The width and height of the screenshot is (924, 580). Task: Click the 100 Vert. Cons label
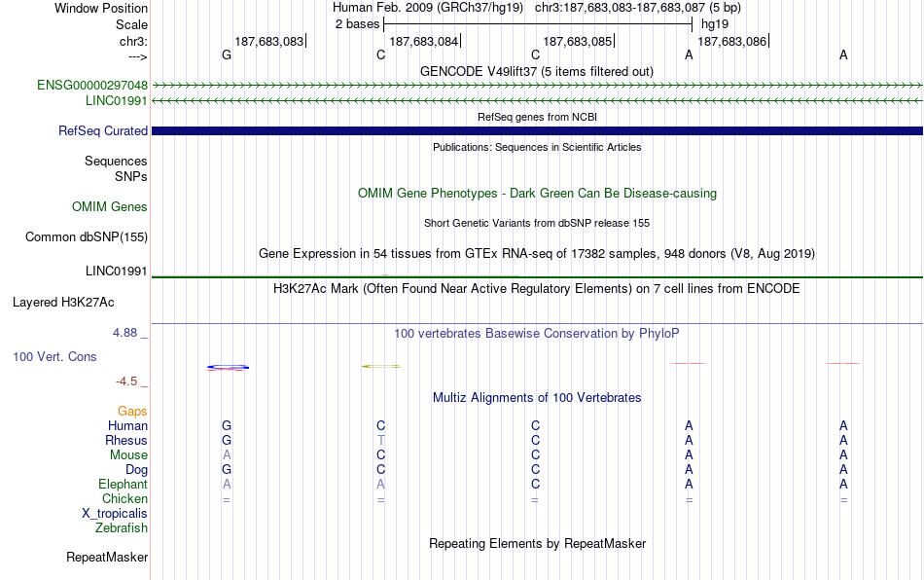click(54, 356)
